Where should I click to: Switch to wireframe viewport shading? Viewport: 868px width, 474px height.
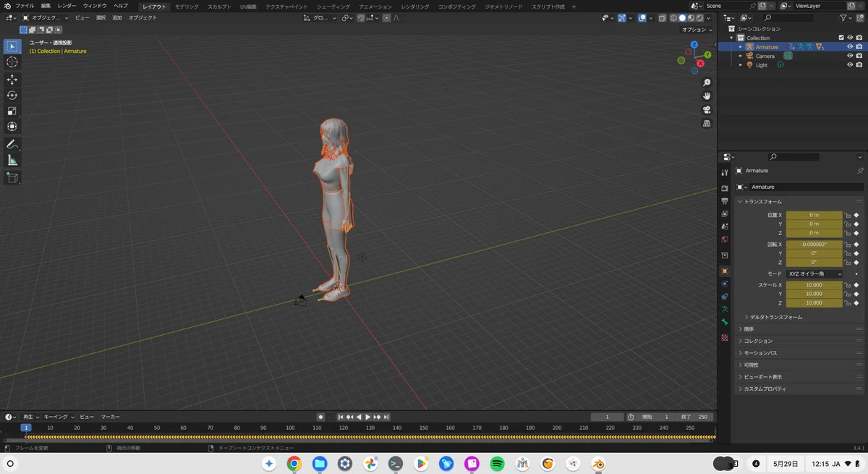coord(673,18)
